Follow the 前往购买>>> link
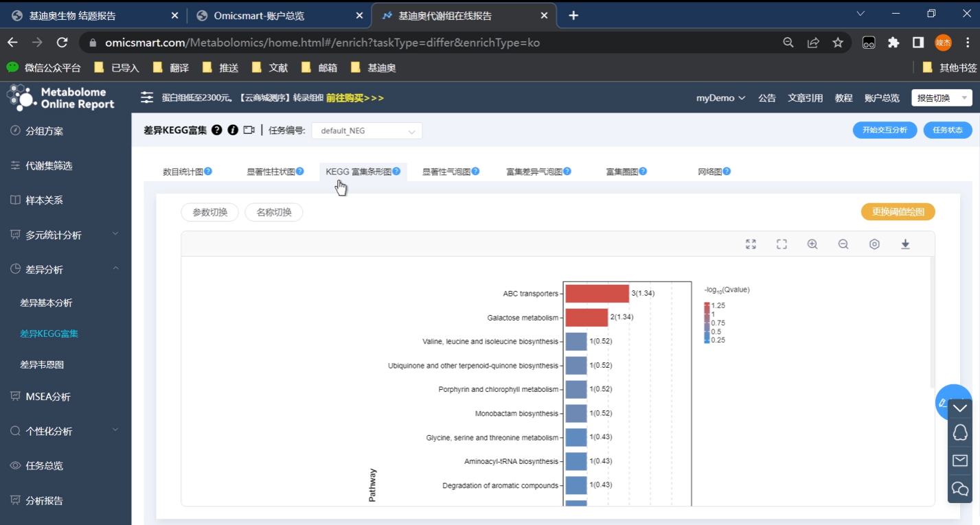 pos(355,98)
